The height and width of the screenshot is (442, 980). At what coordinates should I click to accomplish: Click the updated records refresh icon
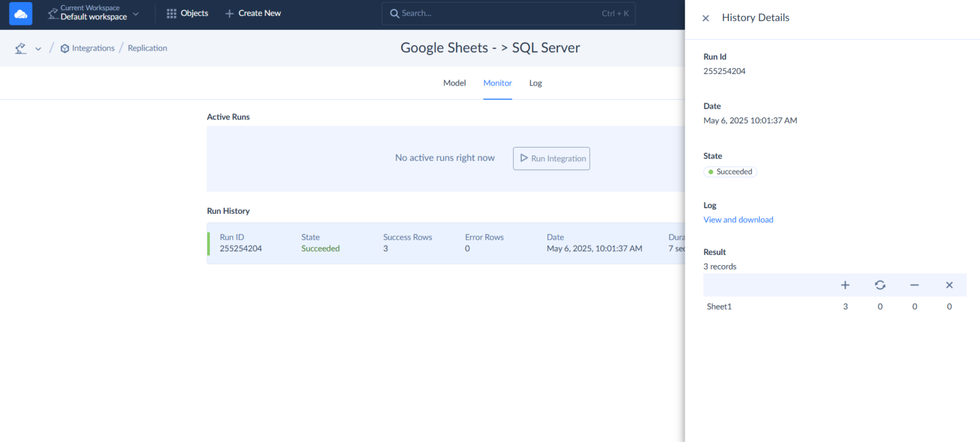pyautogui.click(x=880, y=285)
